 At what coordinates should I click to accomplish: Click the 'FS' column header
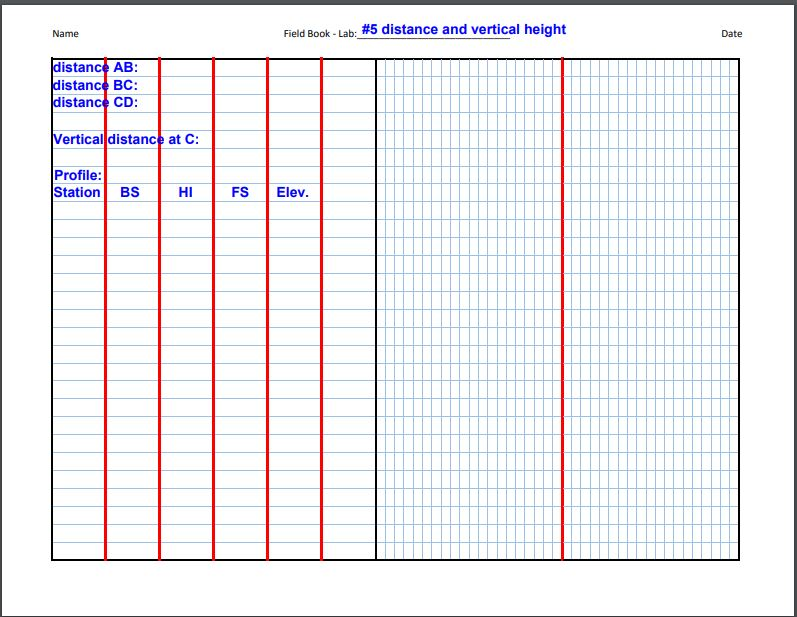tap(240, 193)
